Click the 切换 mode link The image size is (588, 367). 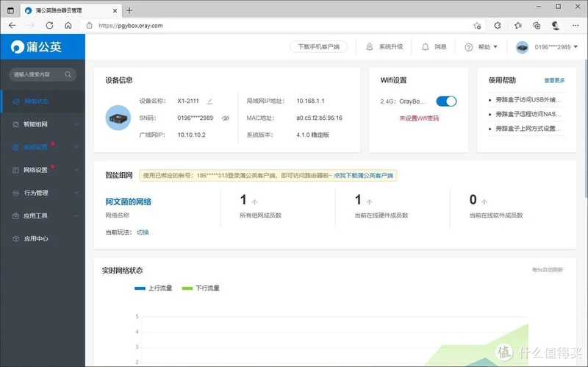[x=143, y=232]
